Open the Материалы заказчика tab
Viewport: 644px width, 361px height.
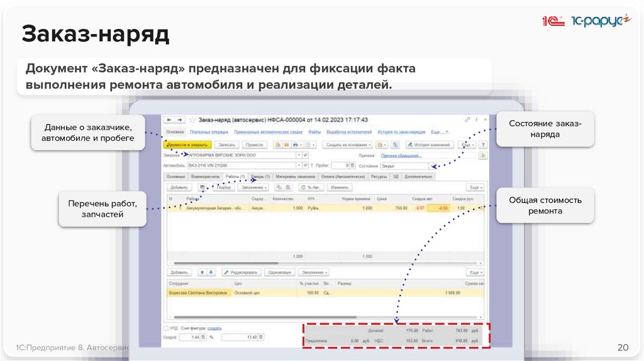point(296,177)
